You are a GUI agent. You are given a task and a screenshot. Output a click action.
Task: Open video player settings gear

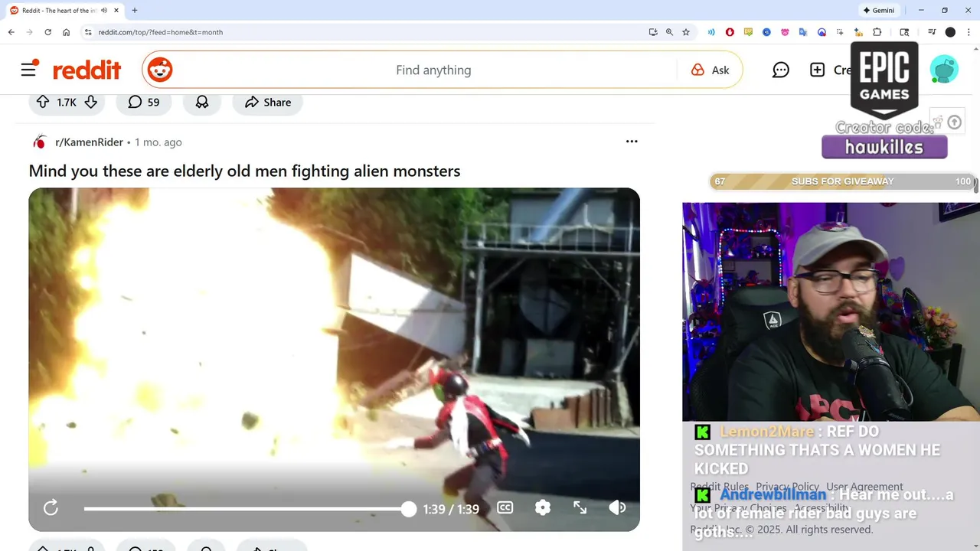[543, 507]
